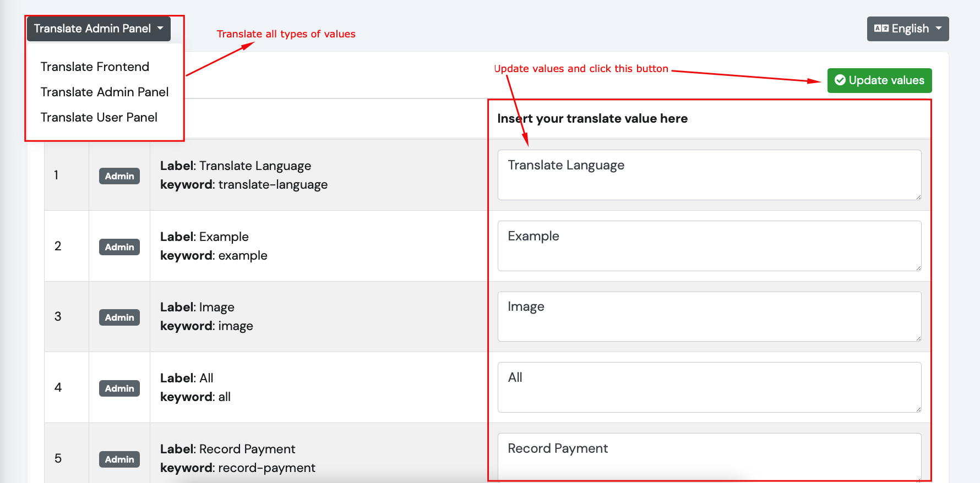The height and width of the screenshot is (483, 980).
Task: Select Translate Frontend from the menu
Action: [95, 67]
